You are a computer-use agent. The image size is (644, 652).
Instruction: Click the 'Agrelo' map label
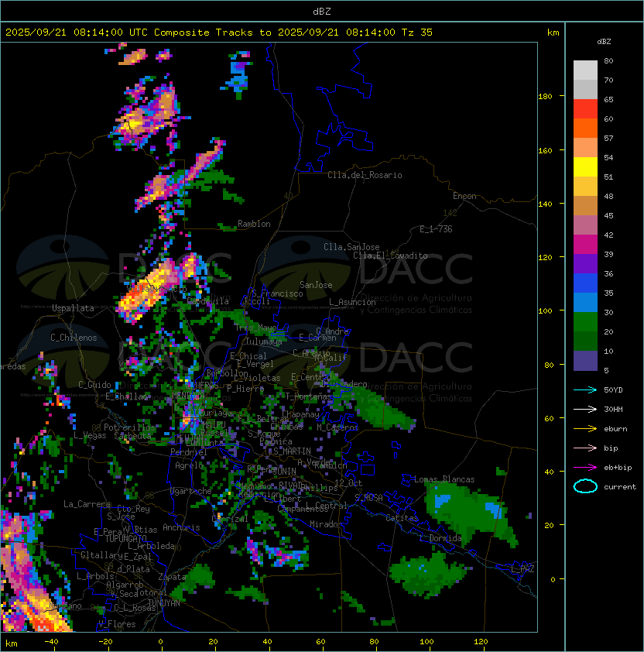tap(189, 465)
